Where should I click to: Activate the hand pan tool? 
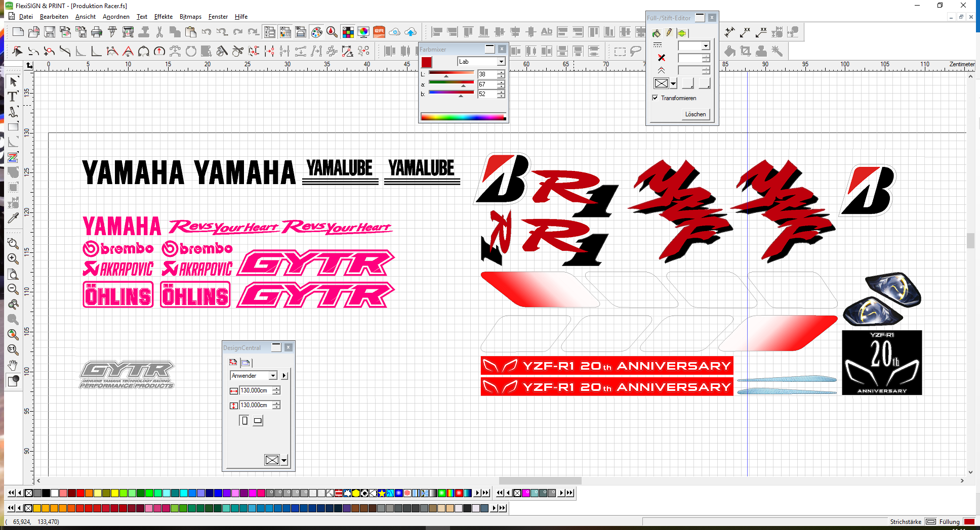click(x=13, y=365)
